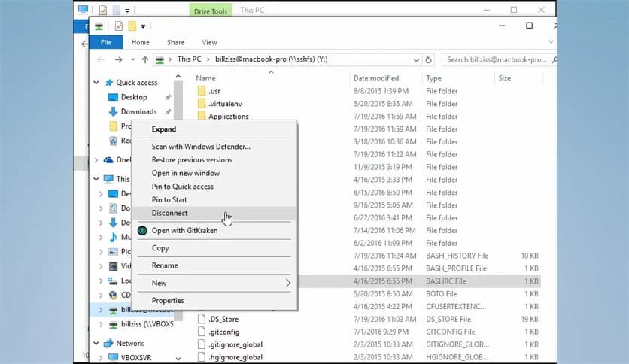Viewport: 629px width, 364px height.
Task: Collapse the This PC tree node
Action: tap(96, 179)
